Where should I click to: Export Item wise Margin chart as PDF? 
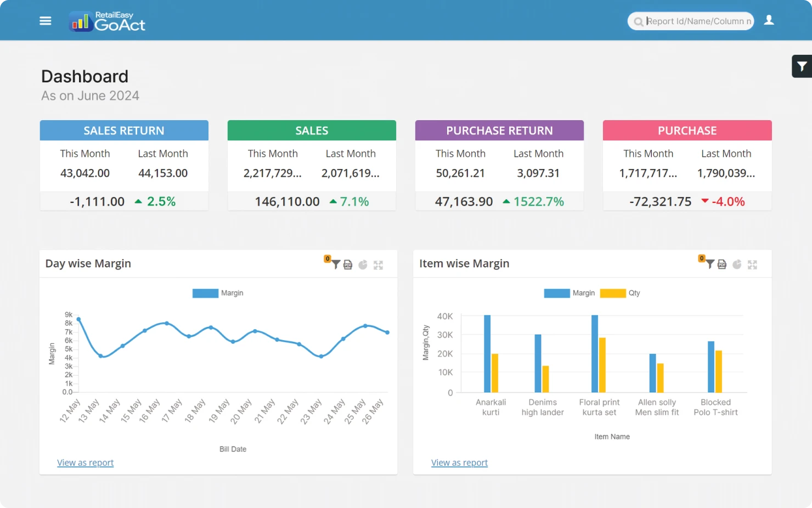(x=722, y=264)
